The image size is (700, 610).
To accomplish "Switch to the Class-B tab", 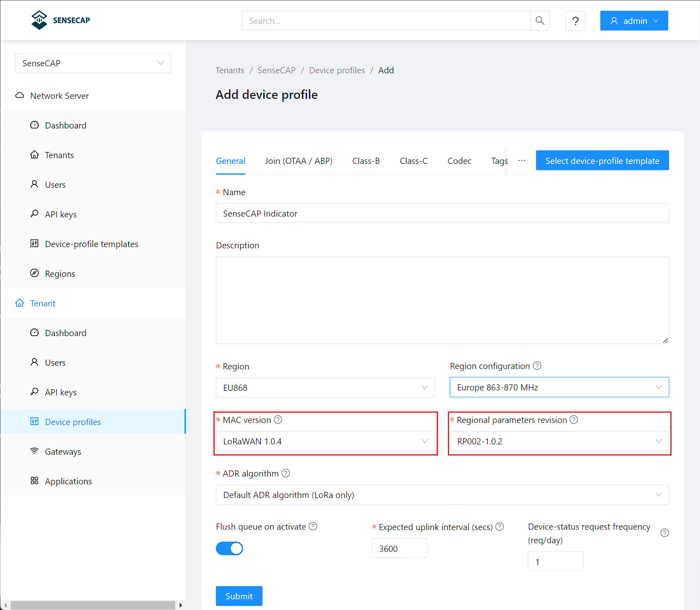I will [x=366, y=161].
